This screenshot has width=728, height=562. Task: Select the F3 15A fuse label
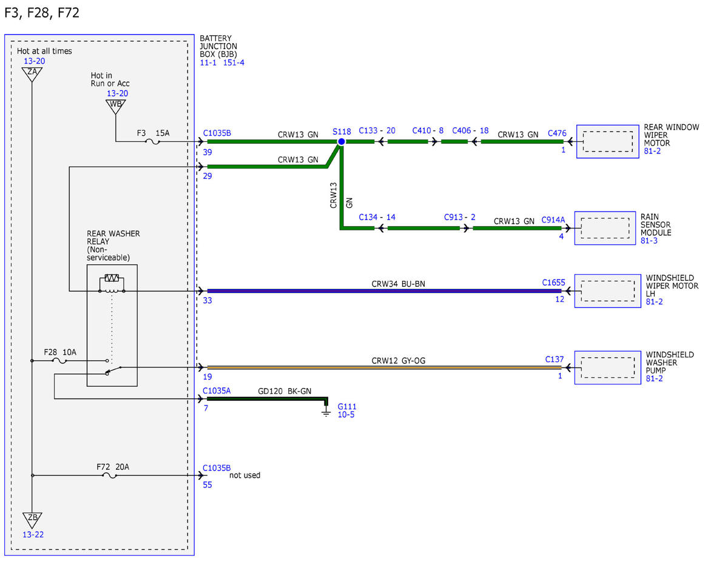click(x=152, y=132)
